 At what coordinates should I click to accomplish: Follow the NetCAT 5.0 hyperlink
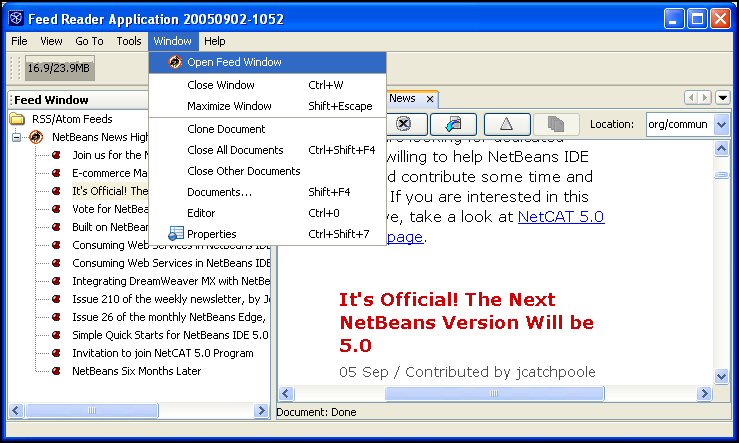coord(561,216)
